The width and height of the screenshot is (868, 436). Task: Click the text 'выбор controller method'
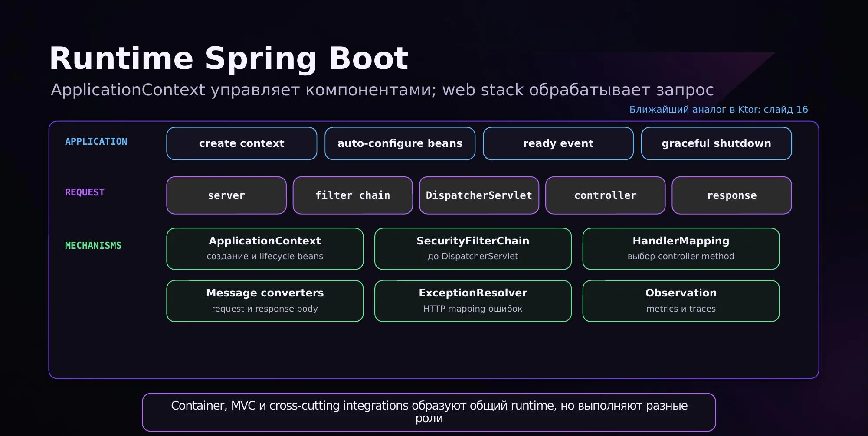click(681, 256)
